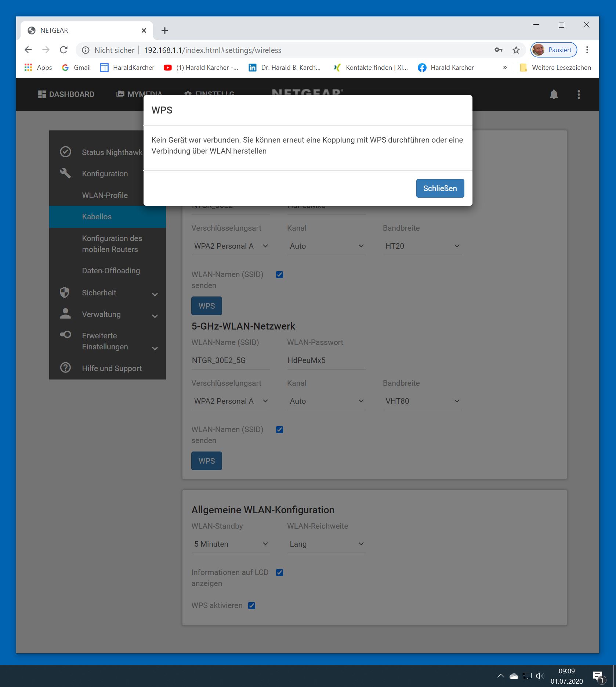Go to the DASHBOARD tab

coord(66,94)
